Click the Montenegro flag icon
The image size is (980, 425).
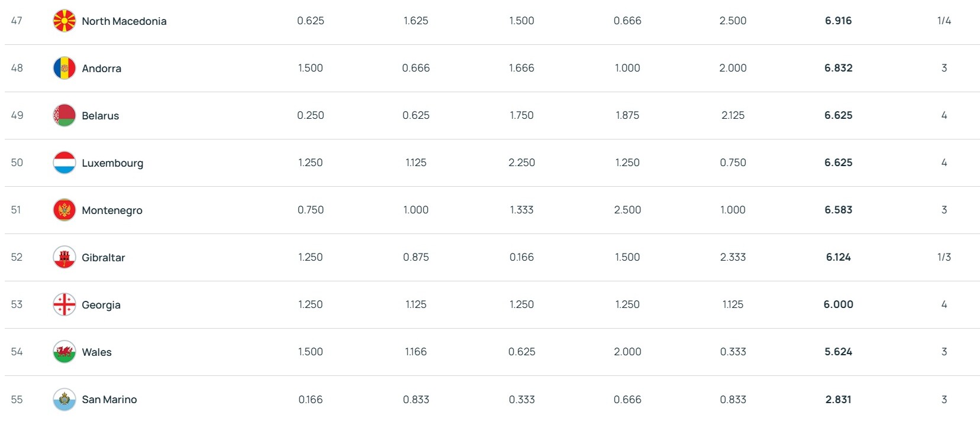[64, 210]
